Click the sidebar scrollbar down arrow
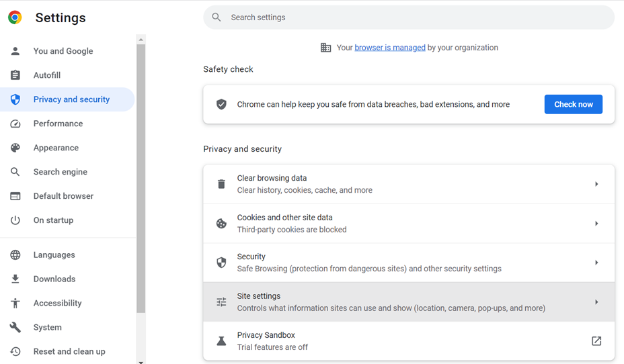The height and width of the screenshot is (364, 624). point(141,361)
